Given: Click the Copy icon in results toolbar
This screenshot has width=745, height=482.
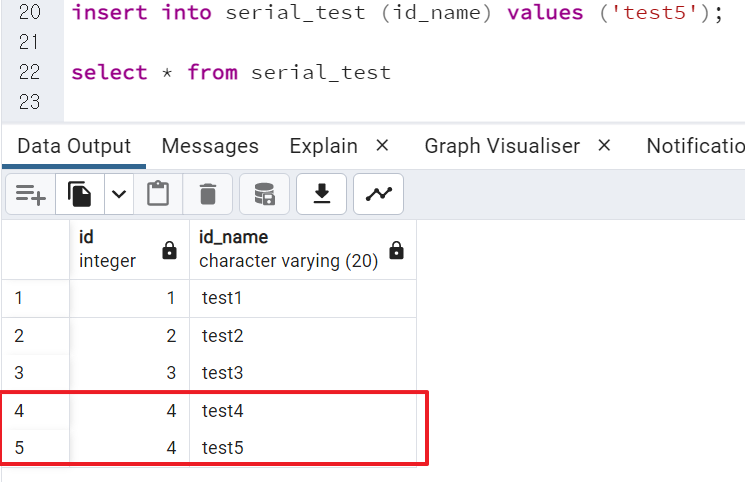Looking at the screenshot, I should 79,194.
